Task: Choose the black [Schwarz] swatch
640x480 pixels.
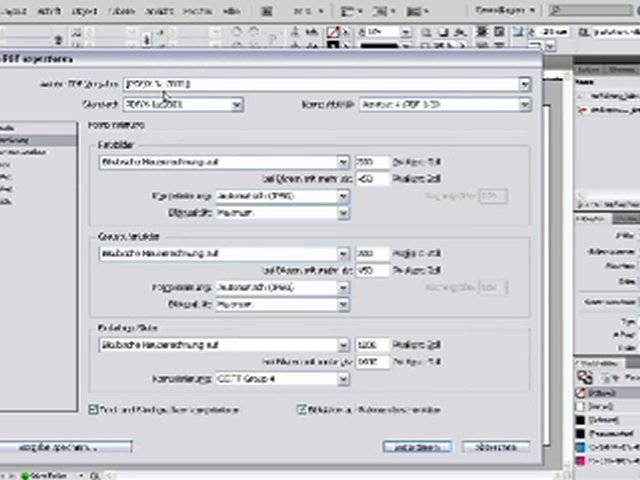Action: [x=603, y=421]
